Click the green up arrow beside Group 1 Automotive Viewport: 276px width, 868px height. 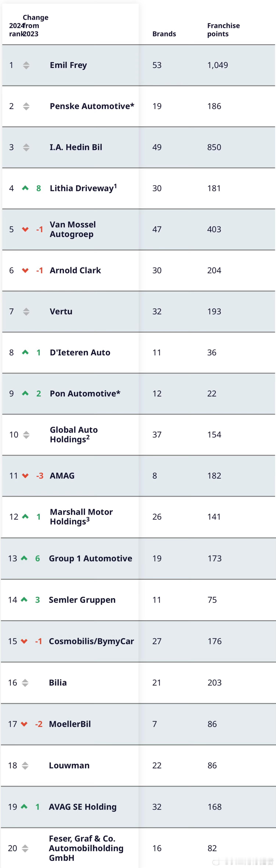(24, 558)
